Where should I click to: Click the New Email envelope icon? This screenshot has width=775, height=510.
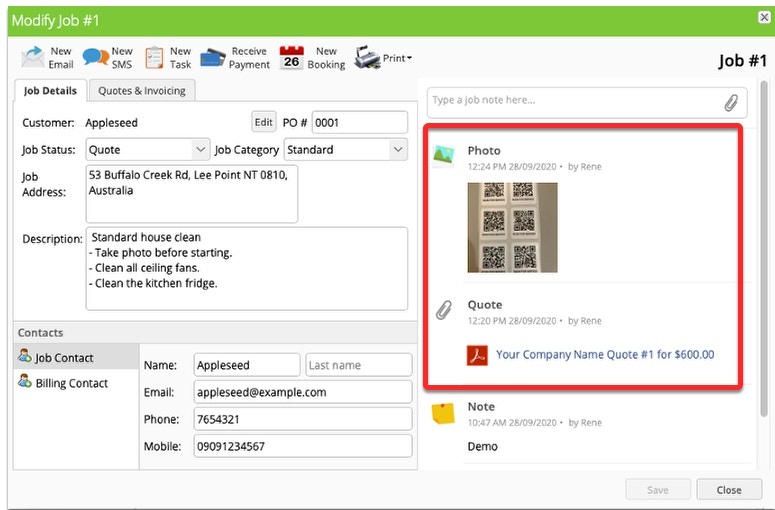point(33,57)
